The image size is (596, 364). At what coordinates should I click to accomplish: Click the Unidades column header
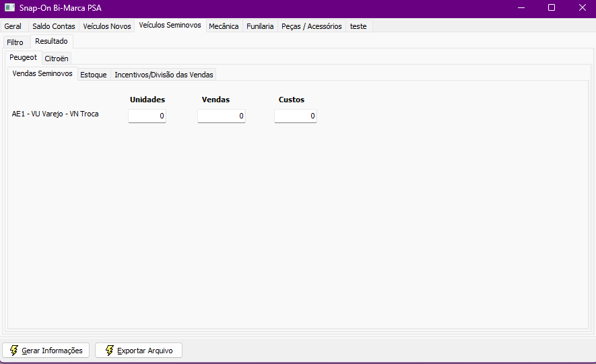(x=147, y=100)
